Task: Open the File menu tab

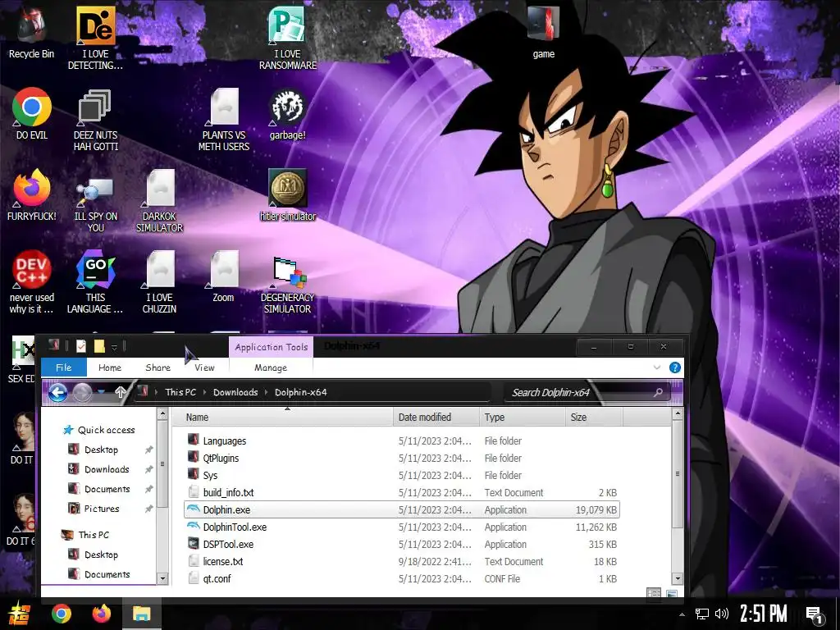Action: coord(64,367)
